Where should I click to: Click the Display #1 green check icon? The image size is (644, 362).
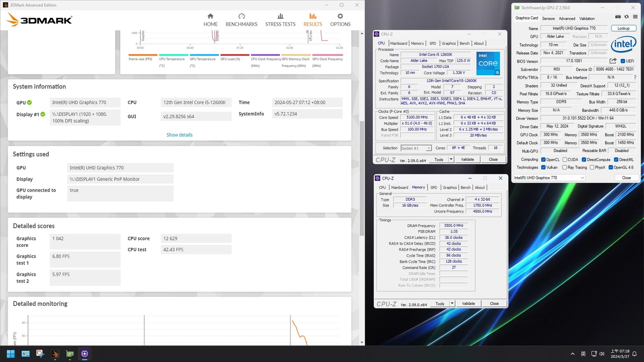(x=43, y=114)
